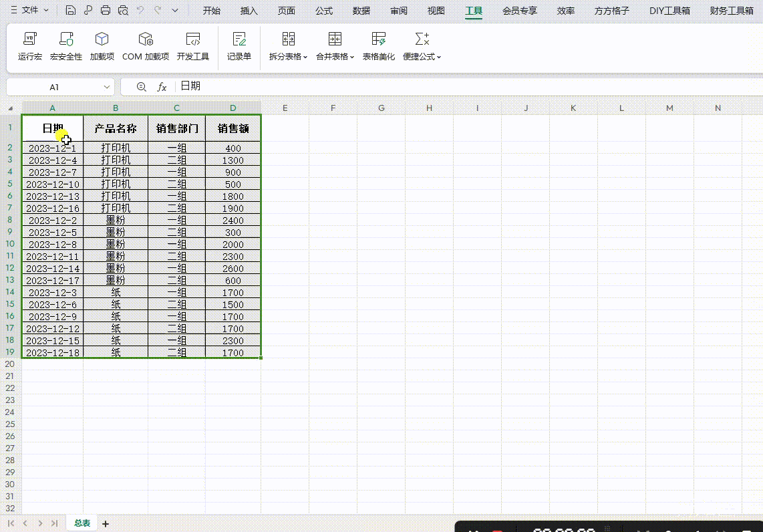Select column A header
The image size is (763, 532).
click(x=53, y=108)
